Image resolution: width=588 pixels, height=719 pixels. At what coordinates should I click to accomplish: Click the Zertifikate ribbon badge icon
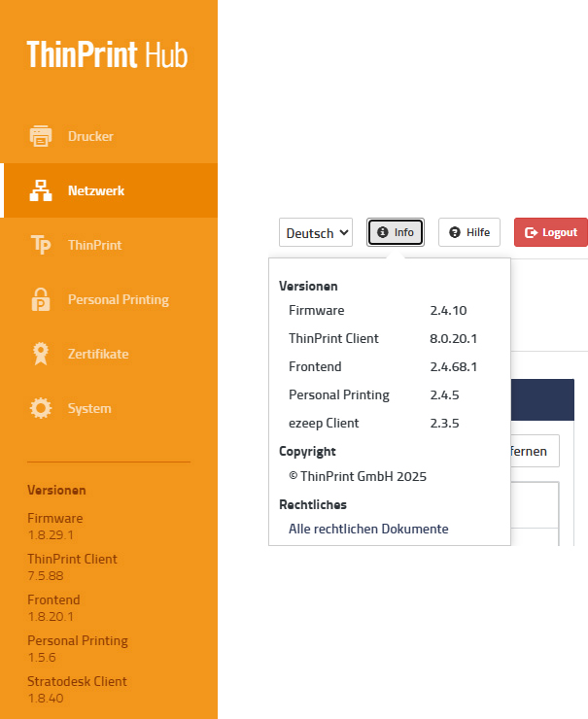[41, 354]
